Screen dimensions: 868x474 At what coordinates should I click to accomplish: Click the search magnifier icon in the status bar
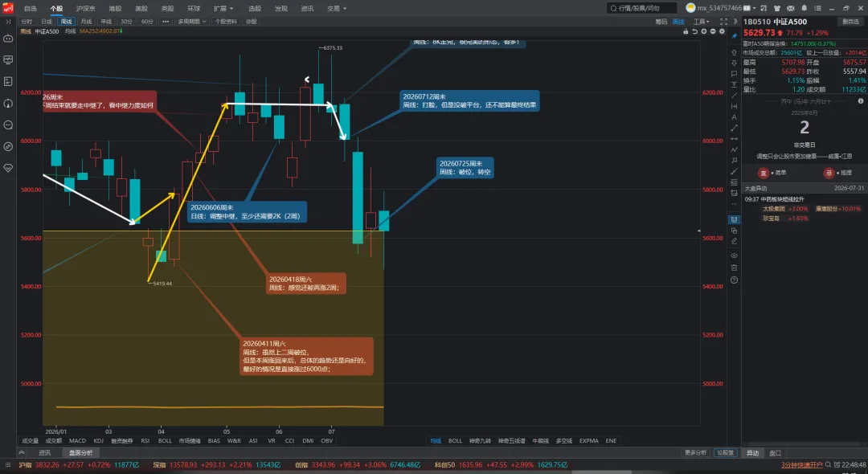tap(828, 465)
